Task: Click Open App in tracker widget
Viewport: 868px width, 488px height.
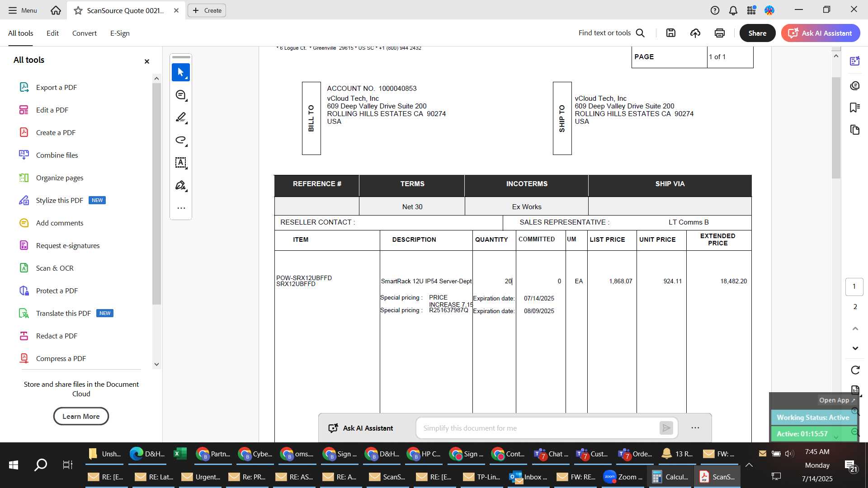Action: click(x=837, y=400)
